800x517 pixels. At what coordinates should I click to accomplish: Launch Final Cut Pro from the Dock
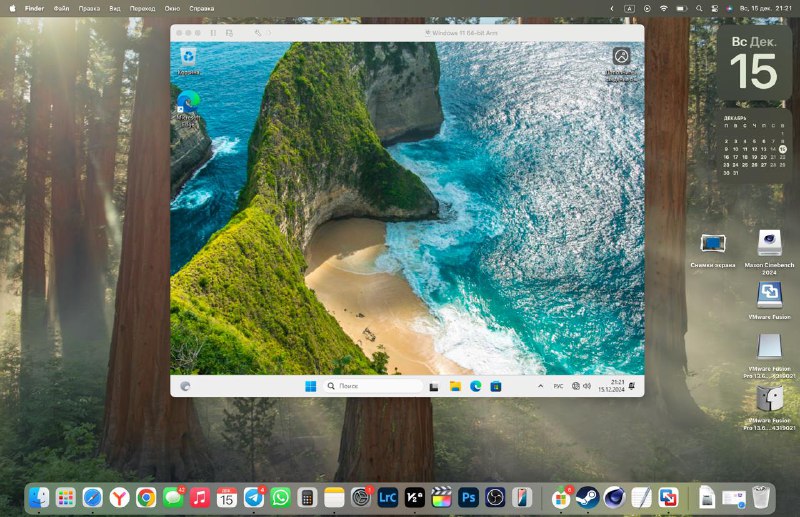[x=441, y=498]
